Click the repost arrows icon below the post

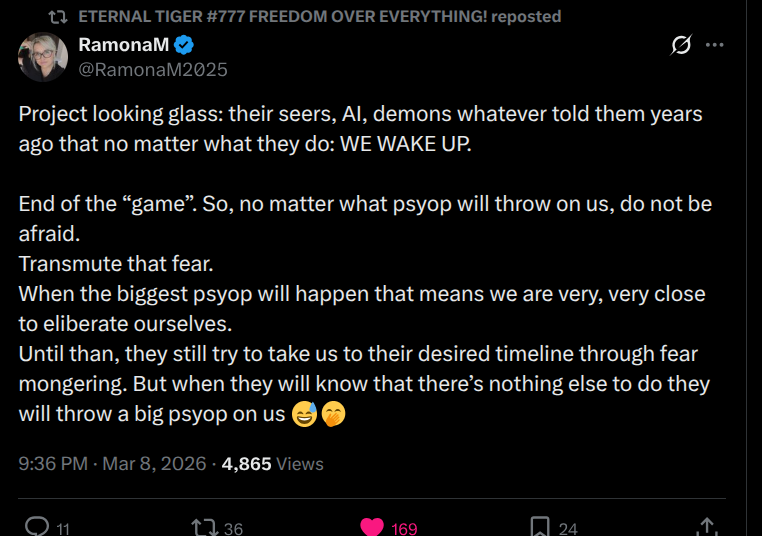pyautogui.click(x=203, y=526)
